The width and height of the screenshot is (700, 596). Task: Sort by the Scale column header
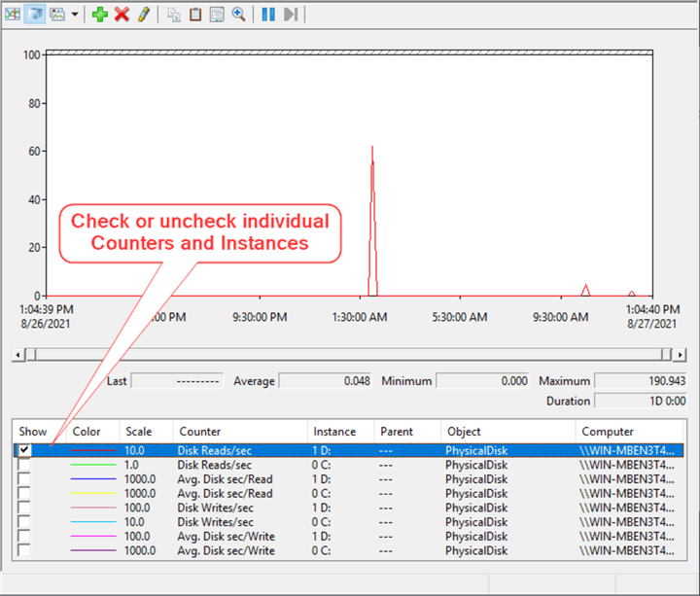146,432
